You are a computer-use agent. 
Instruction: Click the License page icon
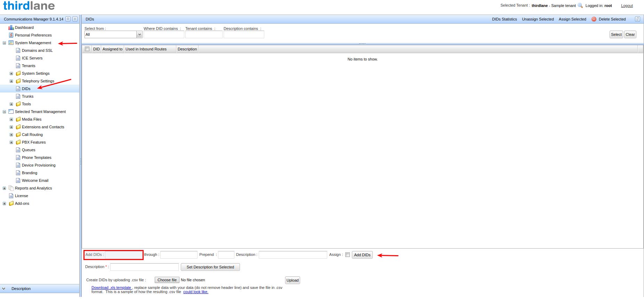(11, 196)
